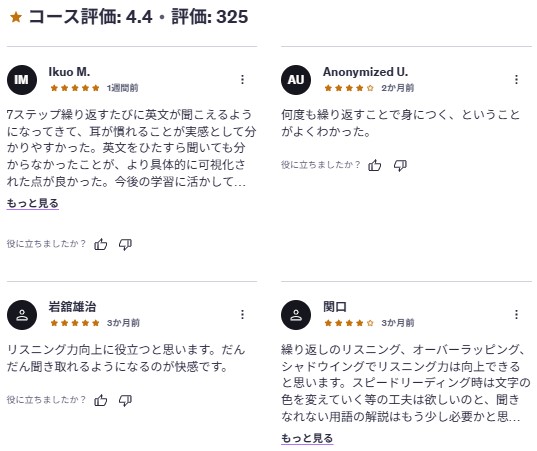Like Anonymized U.'s review with thumbs-up
537x451 pixels.
click(x=375, y=165)
